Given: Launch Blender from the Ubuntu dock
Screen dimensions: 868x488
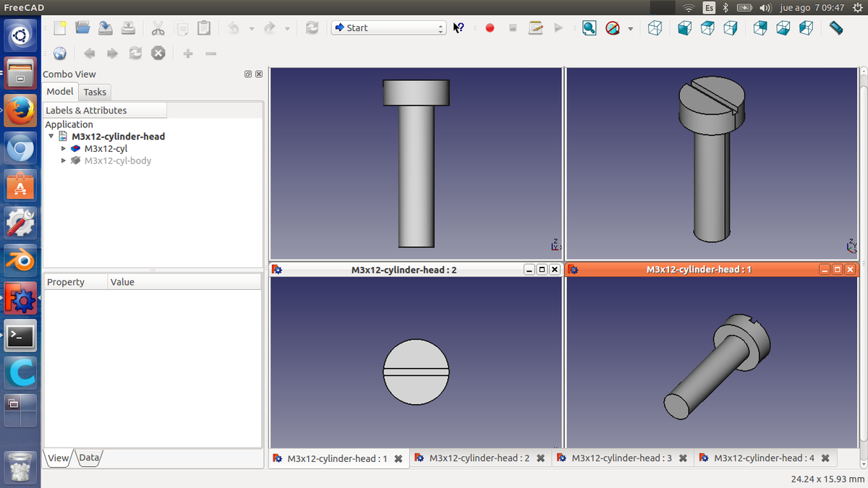Looking at the screenshot, I should pos(20,261).
